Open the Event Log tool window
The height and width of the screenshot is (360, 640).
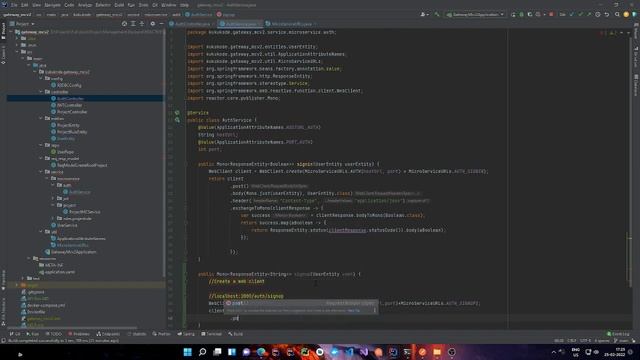coord(618,334)
